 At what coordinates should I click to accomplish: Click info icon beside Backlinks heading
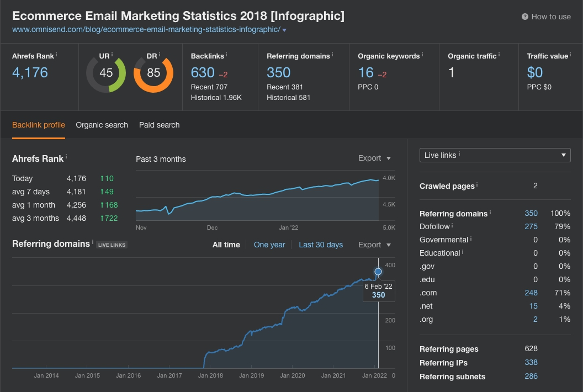pyautogui.click(x=226, y=55)
